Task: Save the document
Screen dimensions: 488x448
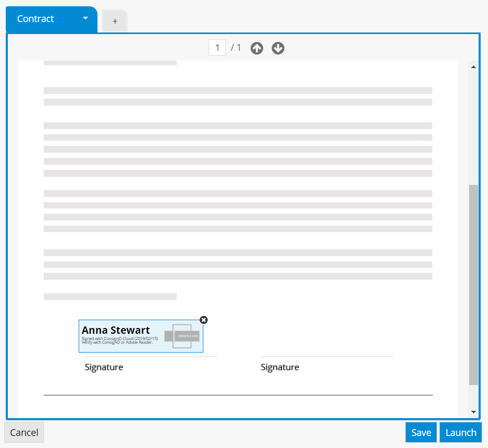Action: 421,432
